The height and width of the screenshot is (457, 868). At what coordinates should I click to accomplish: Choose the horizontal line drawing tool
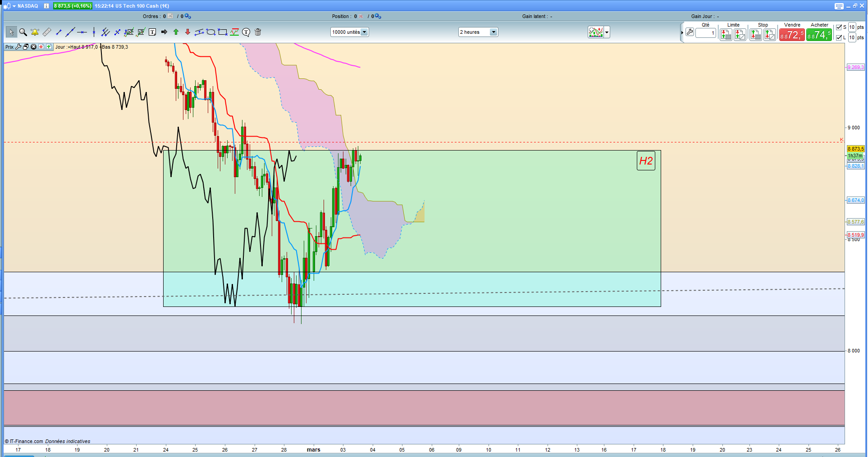[82, 32]
